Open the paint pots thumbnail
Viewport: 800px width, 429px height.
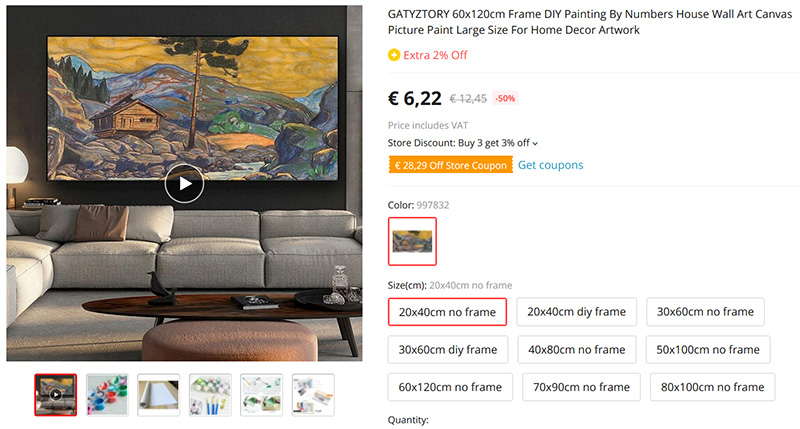pyautogui.click(x=107, y=395)
